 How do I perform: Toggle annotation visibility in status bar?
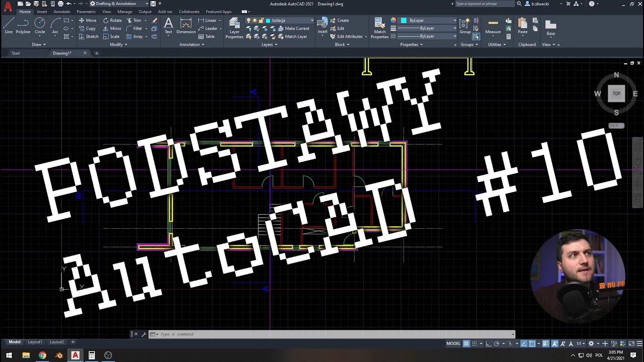tap(555, 343)
